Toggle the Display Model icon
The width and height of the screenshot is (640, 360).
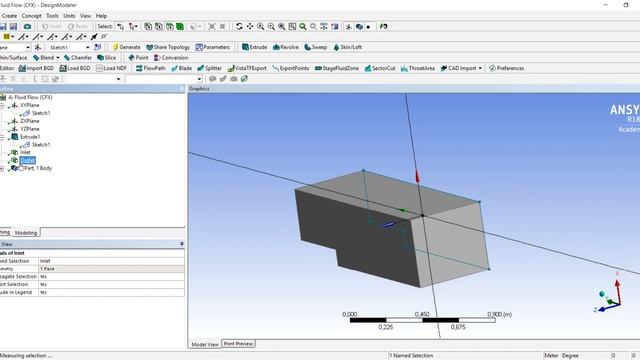click(x=359, y=27)
